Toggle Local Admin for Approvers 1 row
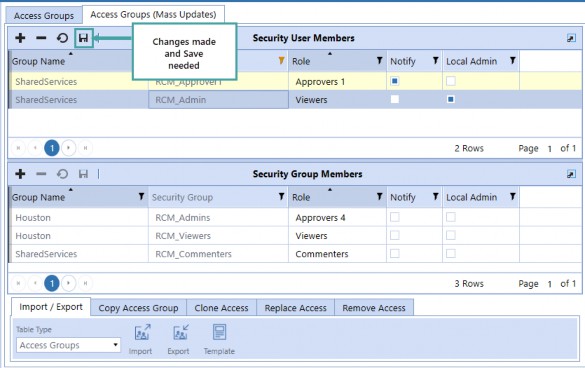This screenshot has height=368, width=585. [451, 81]
